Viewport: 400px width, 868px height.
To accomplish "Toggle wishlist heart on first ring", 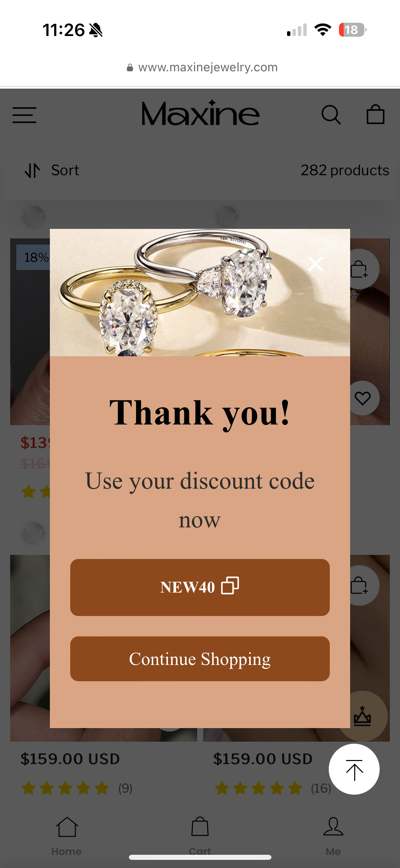I will 363,398.
